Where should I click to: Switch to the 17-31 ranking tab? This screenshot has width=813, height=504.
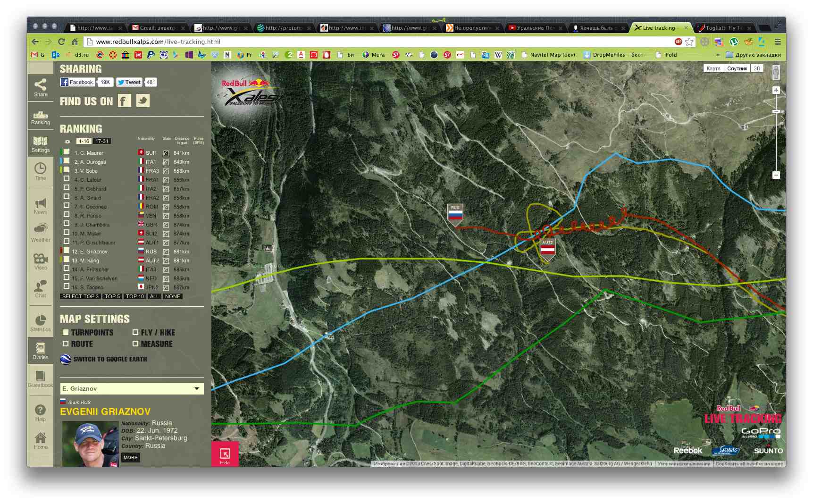click(102, 141)
